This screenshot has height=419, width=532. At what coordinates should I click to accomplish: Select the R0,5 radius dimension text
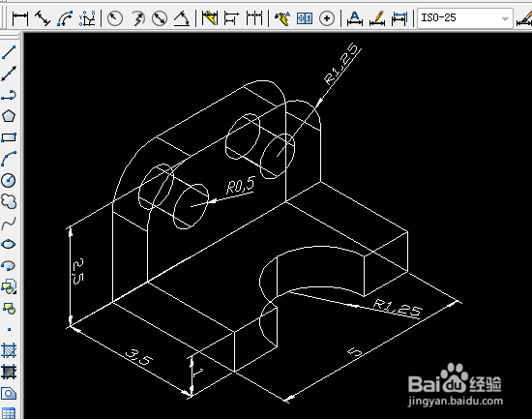(240, 186)
